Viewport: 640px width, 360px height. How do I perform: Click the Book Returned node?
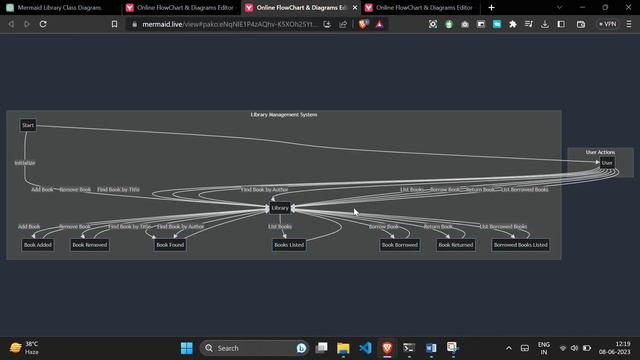pos(456,245)
